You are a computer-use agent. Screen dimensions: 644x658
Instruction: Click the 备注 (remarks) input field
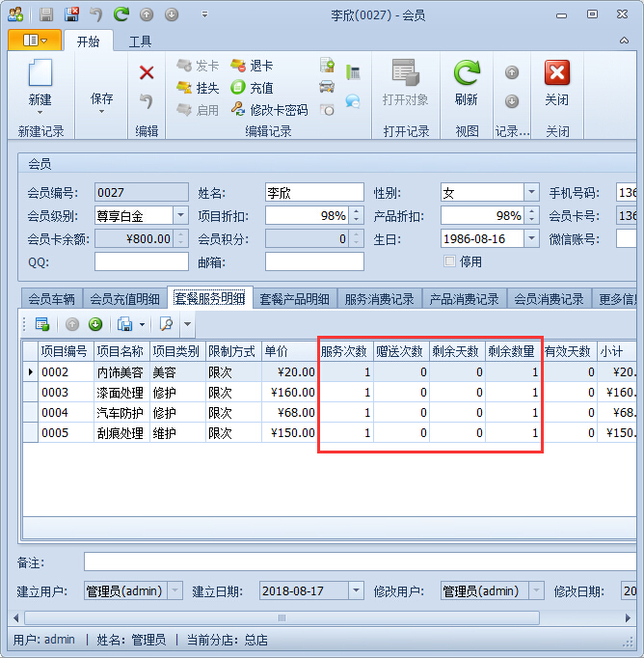(x=357, y=562)
